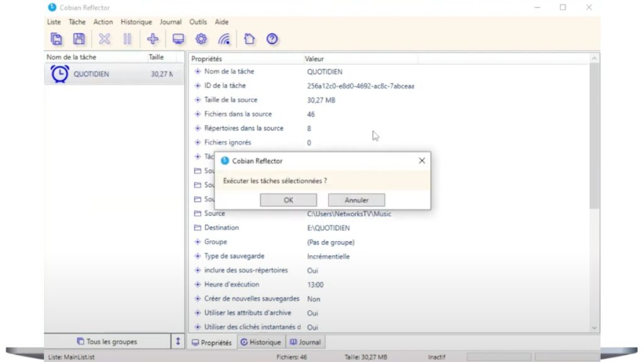
Task: Click the Cobian Reflector title bar logo
Action: coord(52,8)
